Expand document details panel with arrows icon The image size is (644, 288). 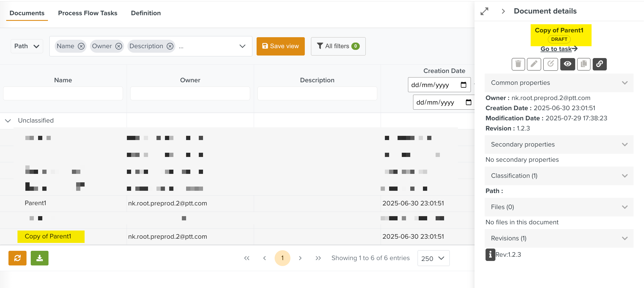click(484, 11)
